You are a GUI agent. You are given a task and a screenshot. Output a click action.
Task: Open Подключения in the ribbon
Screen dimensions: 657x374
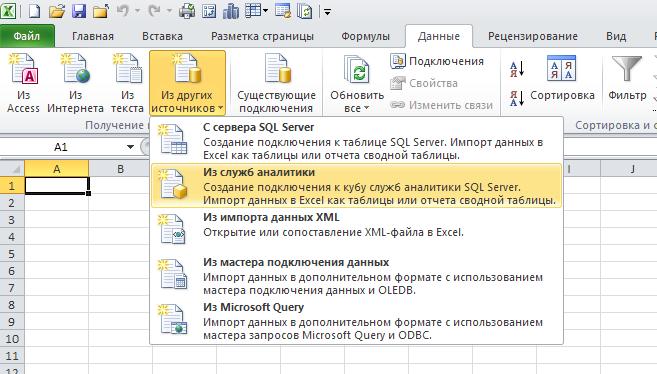pyautogui.click(x=437, y=61)
